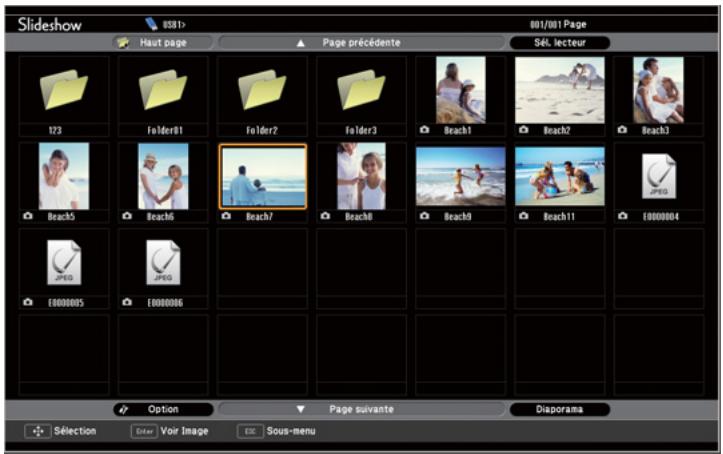Open the Folder3 folder icon
This screenshot has width=723, height=454.
click(361, 89)
